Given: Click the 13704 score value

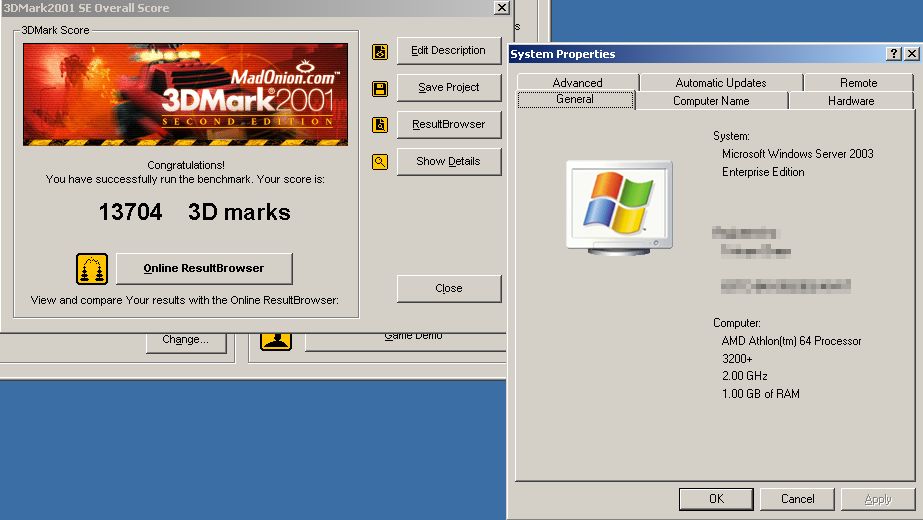Looking at the screenshot, I should coord(130,212).
